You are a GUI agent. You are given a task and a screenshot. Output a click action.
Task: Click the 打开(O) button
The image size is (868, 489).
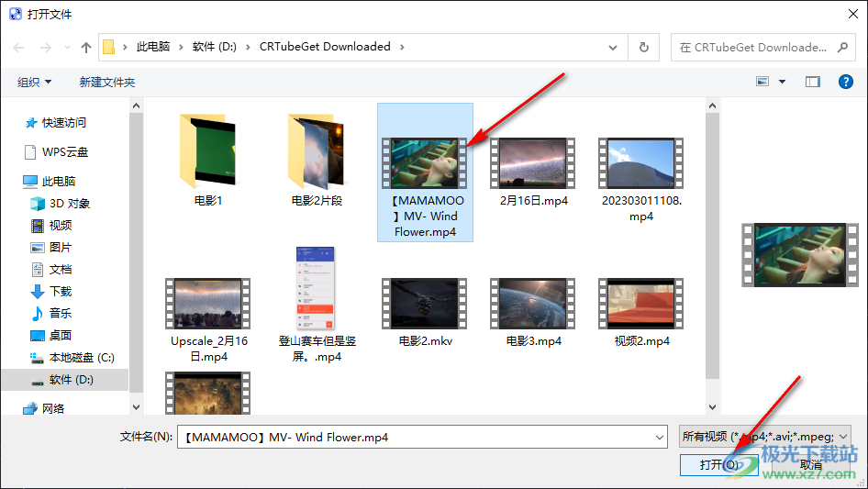coord(719,464)
